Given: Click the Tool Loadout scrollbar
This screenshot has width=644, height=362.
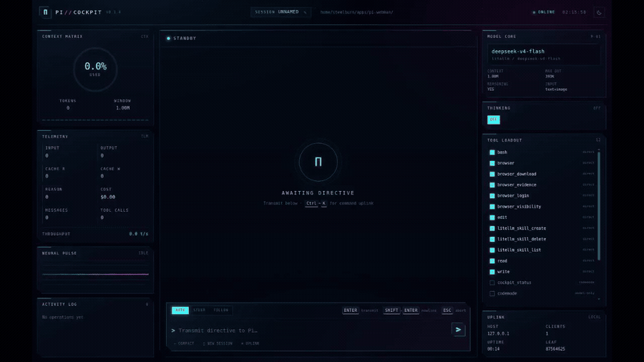Looking at the screenshot, I should 599,205.
